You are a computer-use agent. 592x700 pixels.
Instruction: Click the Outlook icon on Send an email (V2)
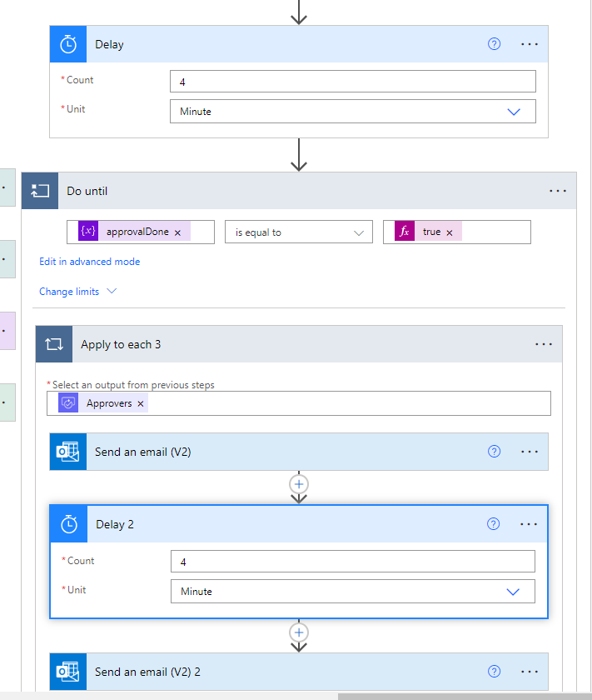click(x=67, y=451)
